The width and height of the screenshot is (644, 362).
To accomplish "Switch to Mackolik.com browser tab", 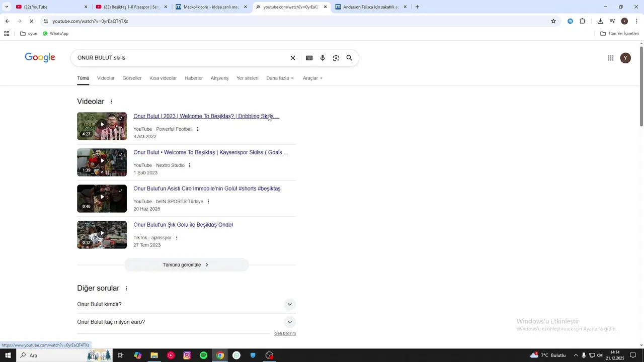I will pyautogui.click(x=211, y=7).
